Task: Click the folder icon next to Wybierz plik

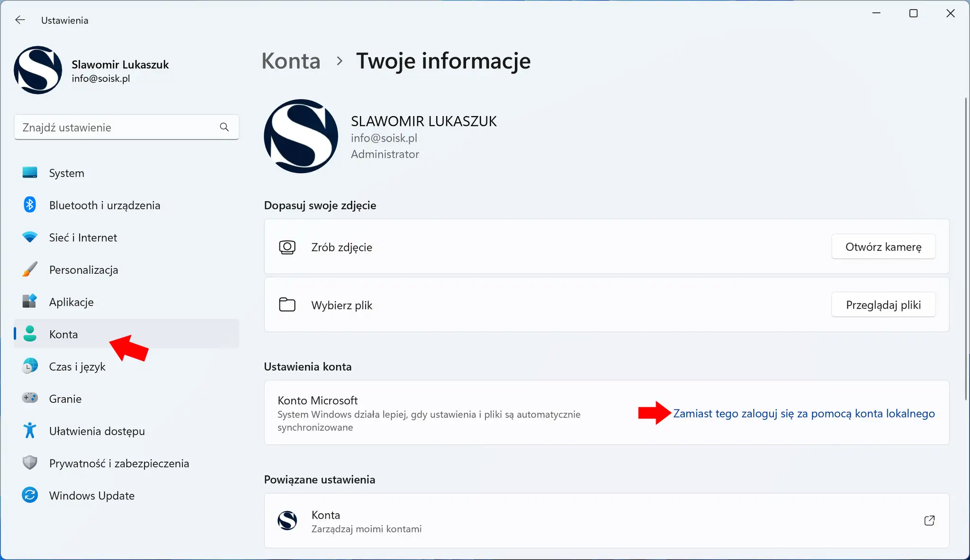Action: click(287, 304)
